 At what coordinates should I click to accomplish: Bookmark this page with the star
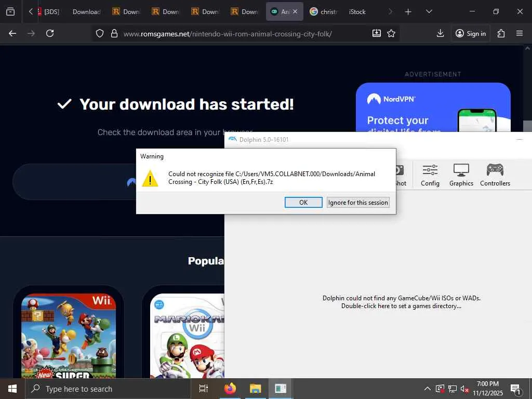point(391,33)
